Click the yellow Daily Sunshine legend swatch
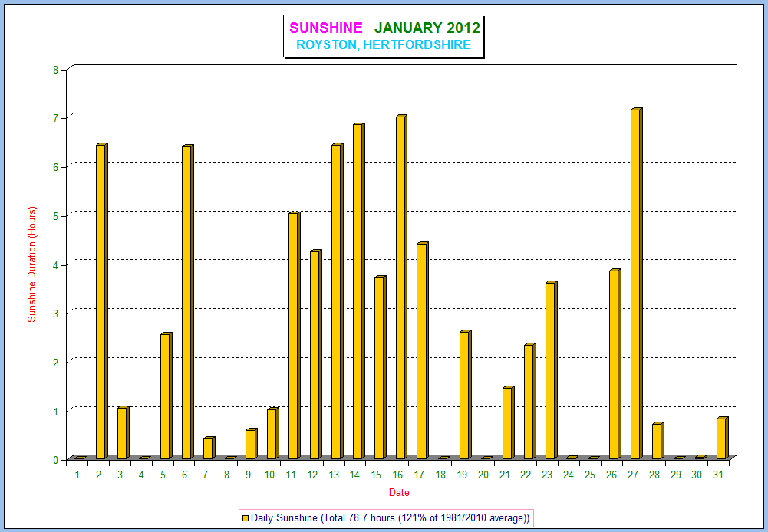768x532 pixels. tap(246, 517)
